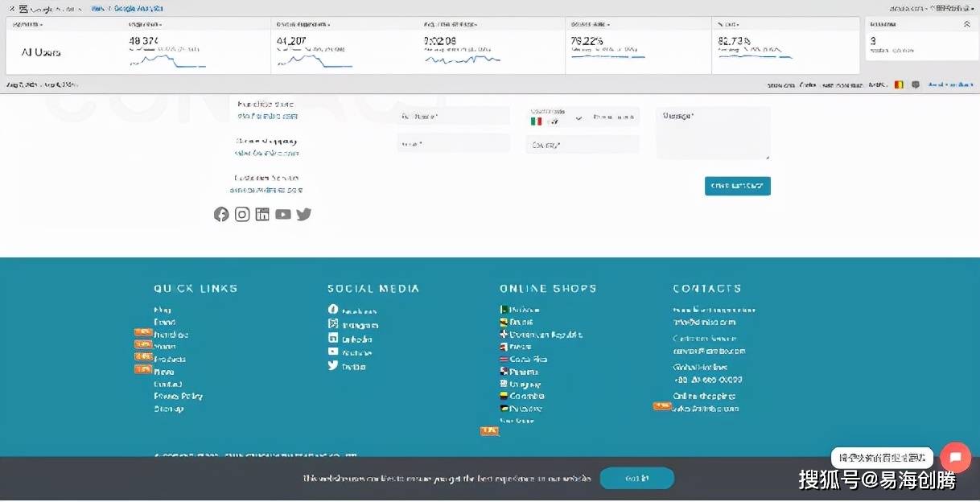The image size is (980, 502).
Task: Open the country code dropdown with Italy flag
Action: pyautogui.click(x=557, y=120)
